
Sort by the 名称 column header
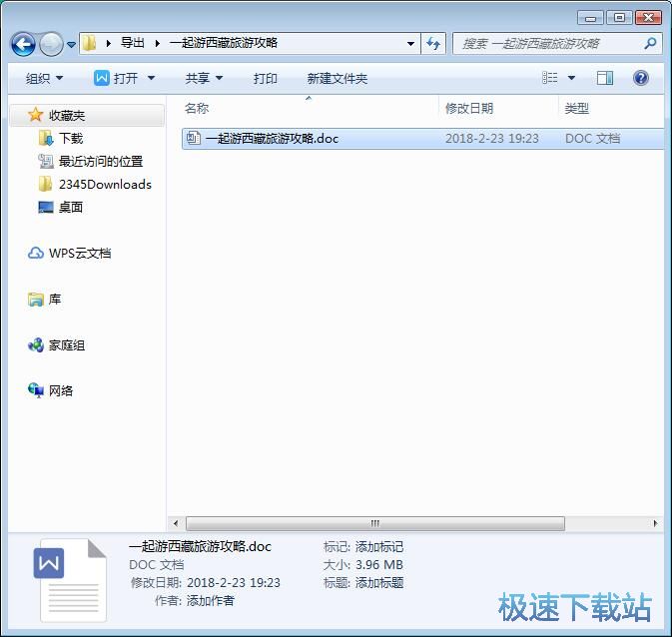point(197,109)
